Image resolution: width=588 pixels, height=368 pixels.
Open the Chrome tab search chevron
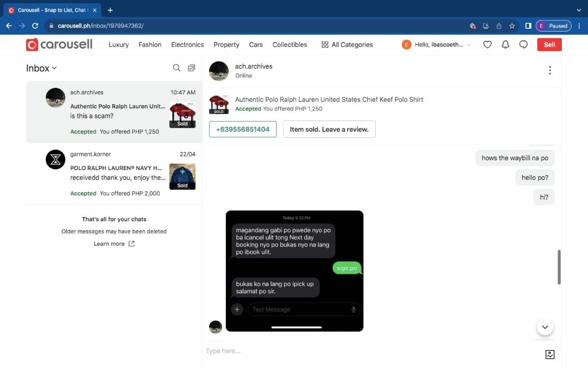click(579, 10)
